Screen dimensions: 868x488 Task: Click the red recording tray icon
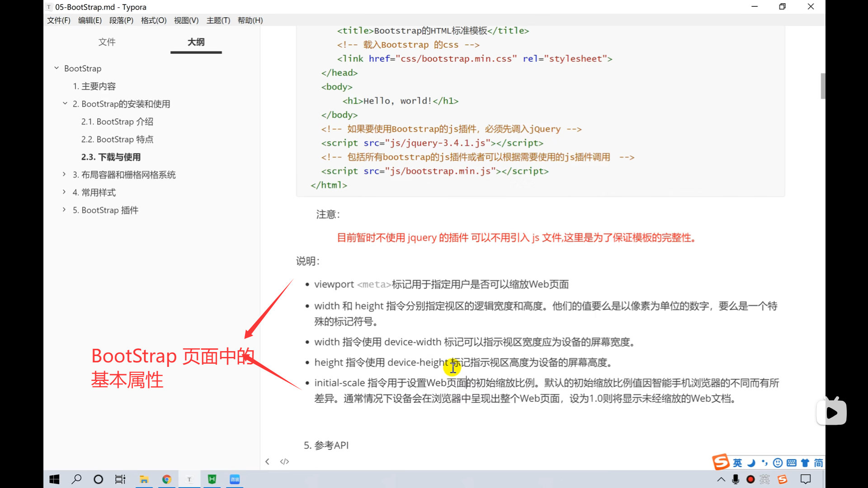pos(750,479)
